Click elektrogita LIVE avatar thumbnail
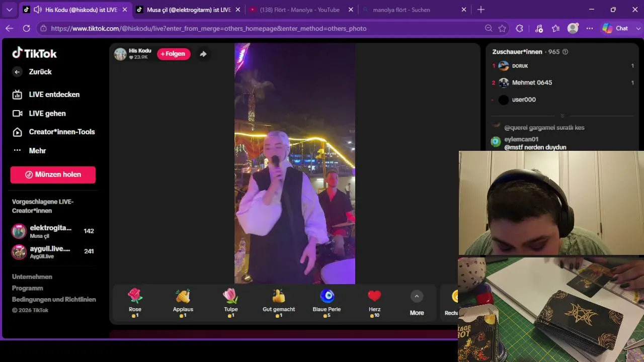The image size is (644, 362). (19, 231)
